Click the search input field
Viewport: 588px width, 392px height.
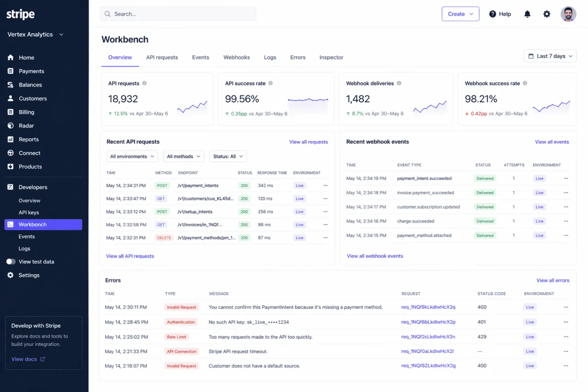178,14
